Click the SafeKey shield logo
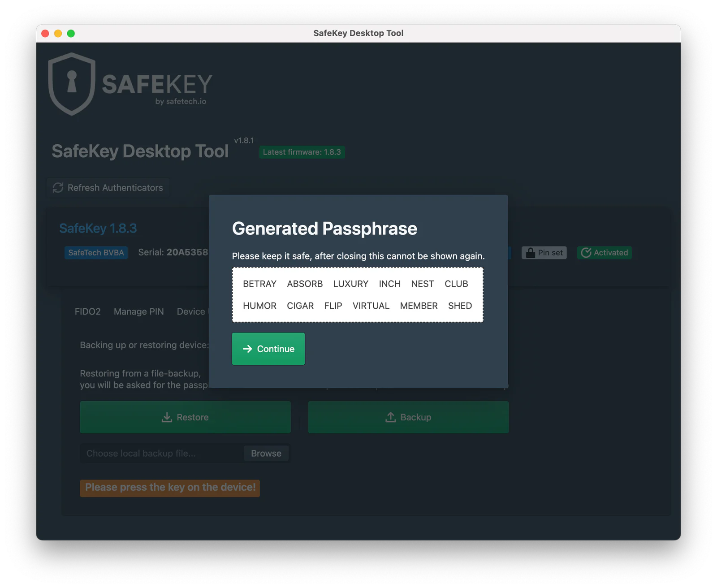The width and height of the screenshot is (717, 588). pos(72,84)
